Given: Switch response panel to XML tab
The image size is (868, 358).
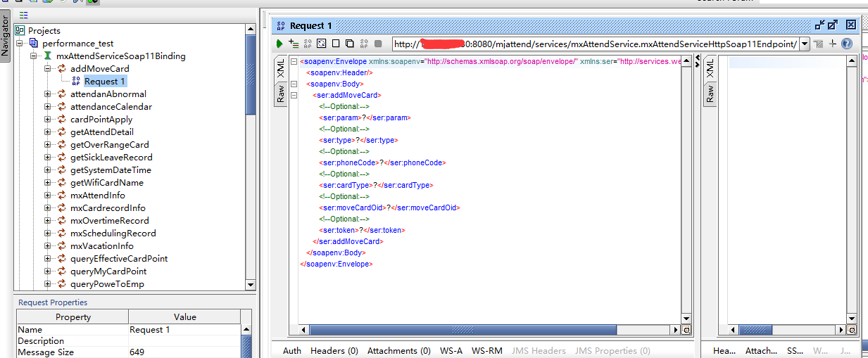Looking at the screenshot, I should point(710,69).
